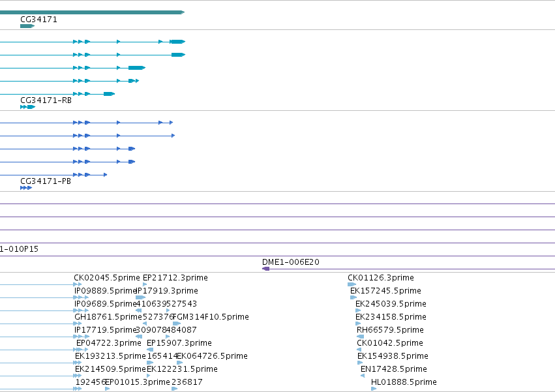Viewport: 555px width, 392px height.
Task: Click the GM314F10.5prime EST label
Action: (x=211, y=317)
